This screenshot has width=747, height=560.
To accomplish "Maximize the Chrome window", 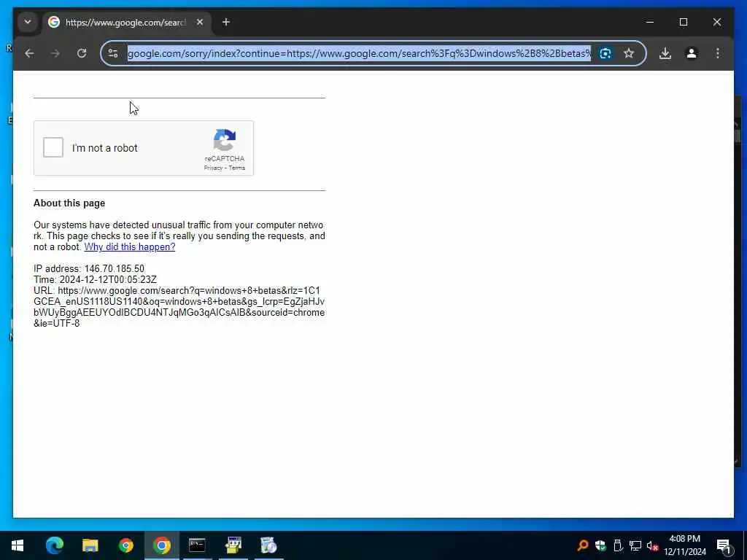I will point(683,22).
